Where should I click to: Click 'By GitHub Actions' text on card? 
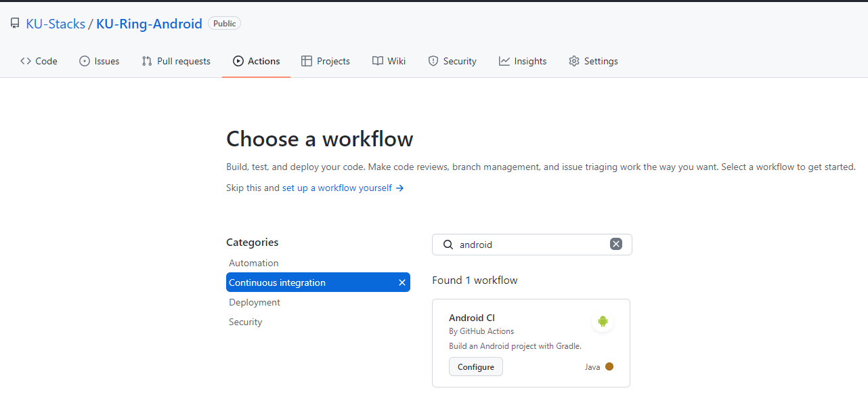pyautogui.click(x=481, y=331)
